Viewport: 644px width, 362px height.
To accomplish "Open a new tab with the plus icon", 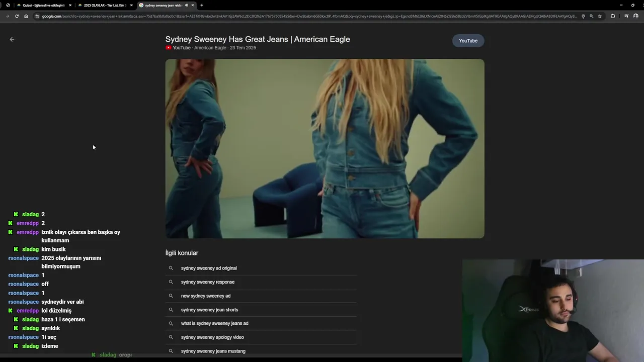I will (202, 5).
